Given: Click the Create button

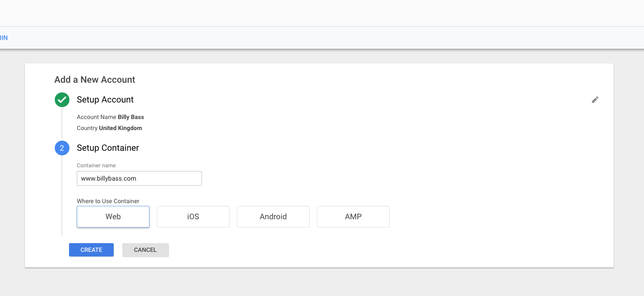Looking at the screenshot, I should [91, 250].
